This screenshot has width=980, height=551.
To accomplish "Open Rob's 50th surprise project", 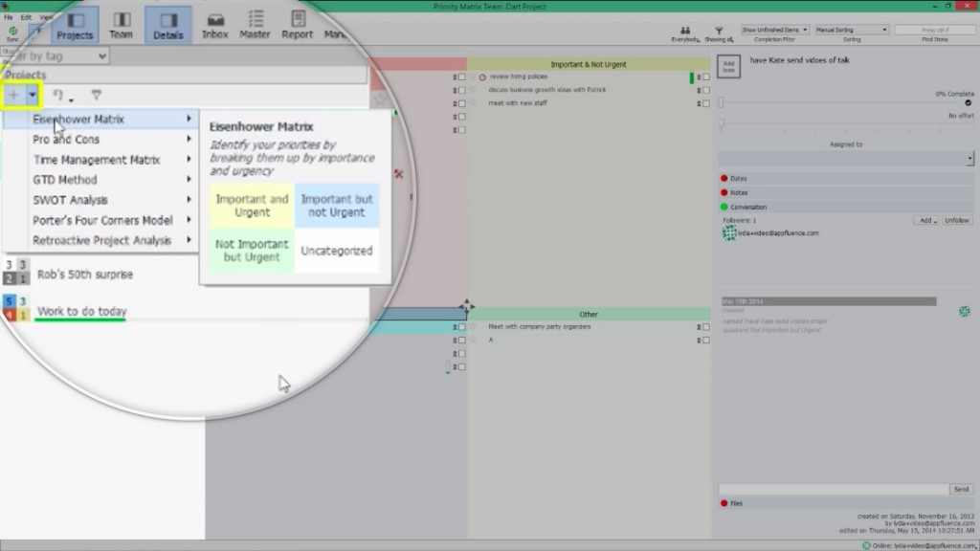I will tap(85, 275).
